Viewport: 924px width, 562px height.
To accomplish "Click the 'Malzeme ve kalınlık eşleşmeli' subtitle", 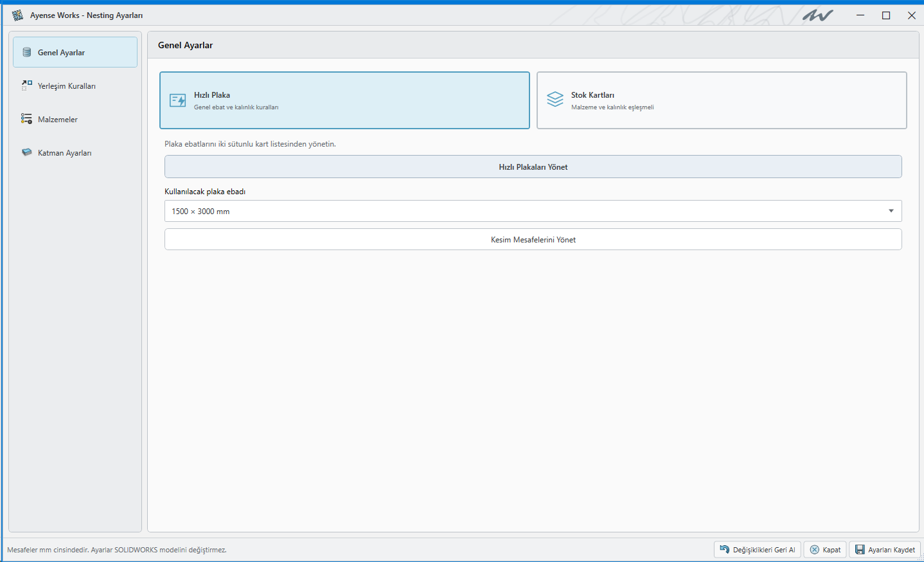I will click(612, 107).
